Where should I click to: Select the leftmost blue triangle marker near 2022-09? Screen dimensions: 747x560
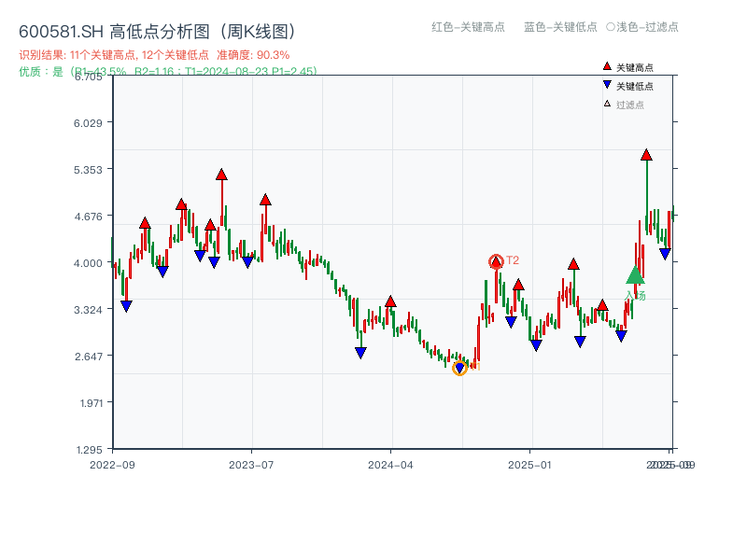(127, 304)
